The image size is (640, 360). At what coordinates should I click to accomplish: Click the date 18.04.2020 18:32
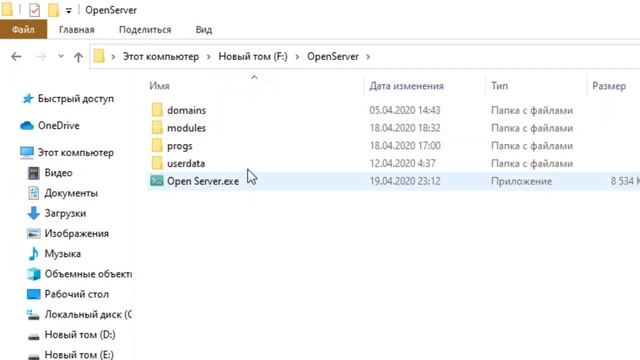point(405,128)
